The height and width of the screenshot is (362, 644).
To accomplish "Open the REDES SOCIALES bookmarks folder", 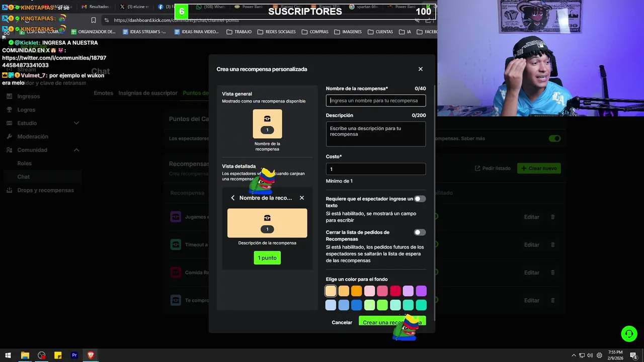I will (276, 32).
